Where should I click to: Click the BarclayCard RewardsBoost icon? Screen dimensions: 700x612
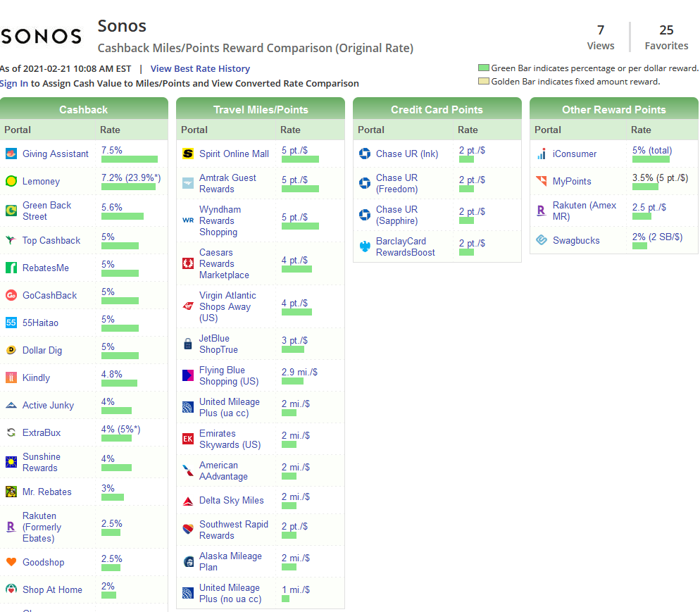[x=365, y=246]
